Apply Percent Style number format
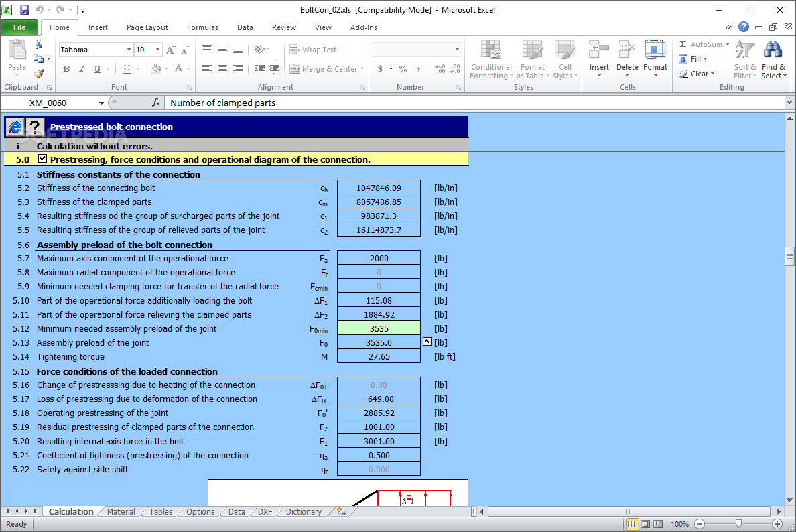Screen dimensions: 796x532 pos(403,68)
